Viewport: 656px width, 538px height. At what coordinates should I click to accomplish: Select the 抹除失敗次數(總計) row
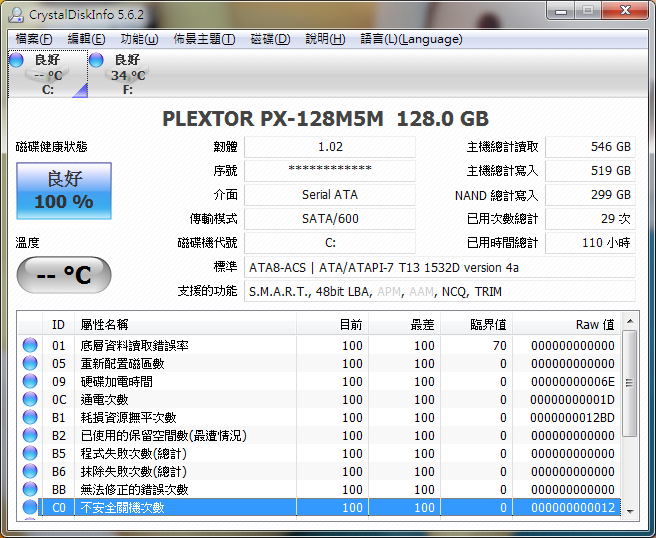(319, 471)
